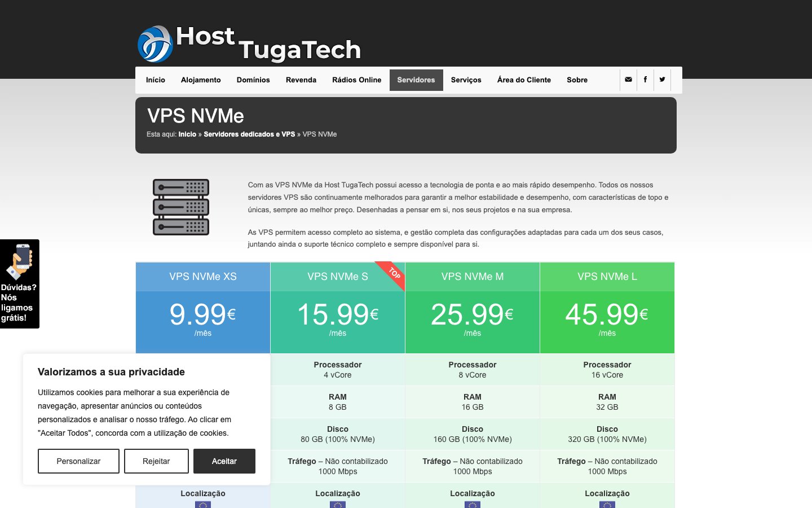Follow the Inicio breadcrumb link
This screenshot has width=812, height=508.
(187, 134)
